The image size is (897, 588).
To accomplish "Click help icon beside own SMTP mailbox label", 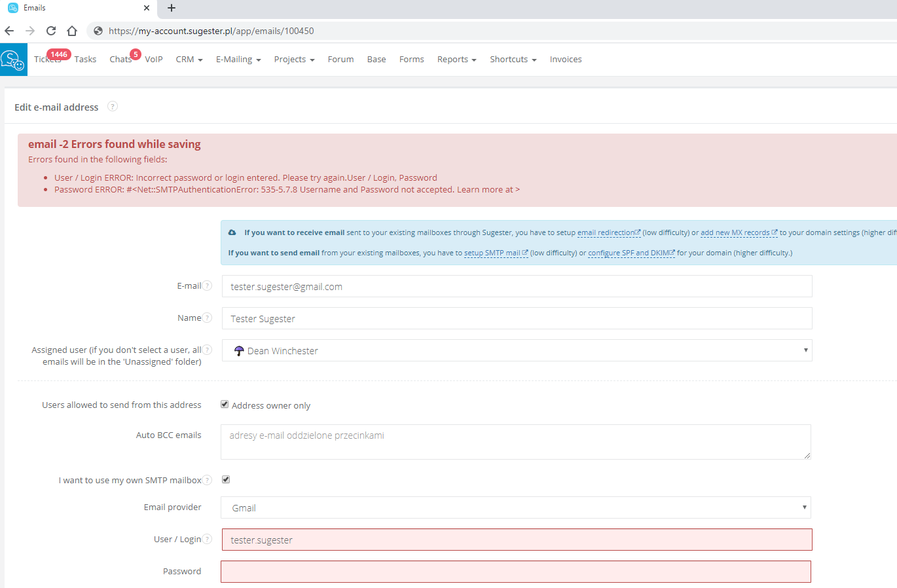I will click(208, 480).
